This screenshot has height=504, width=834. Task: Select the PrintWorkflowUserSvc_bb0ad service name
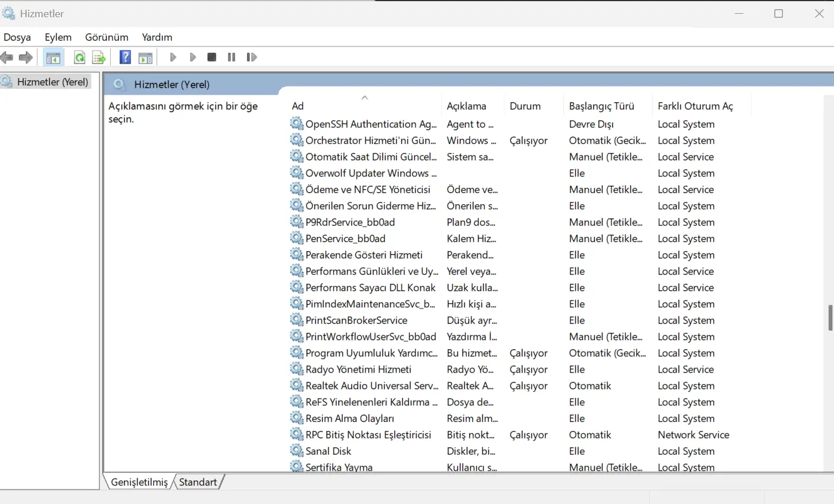click(371, 337)
